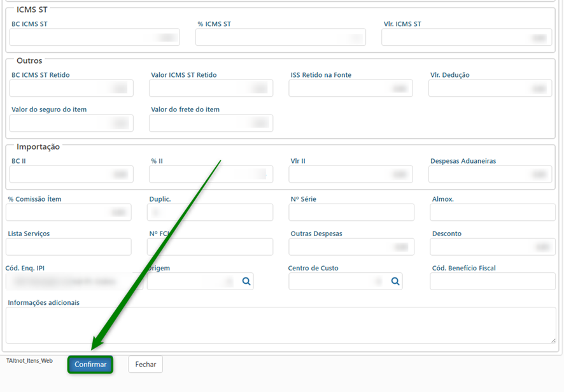564x392 pixels.
Task: Click the Nº Série text box
Action: coord(351,213)
